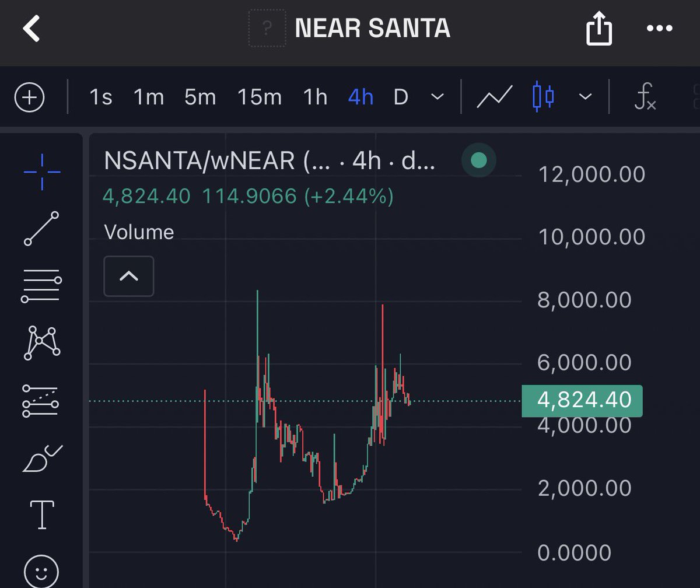Select the text annotation tool
This screenshot has height=588, width=700.
coord(42,515)
